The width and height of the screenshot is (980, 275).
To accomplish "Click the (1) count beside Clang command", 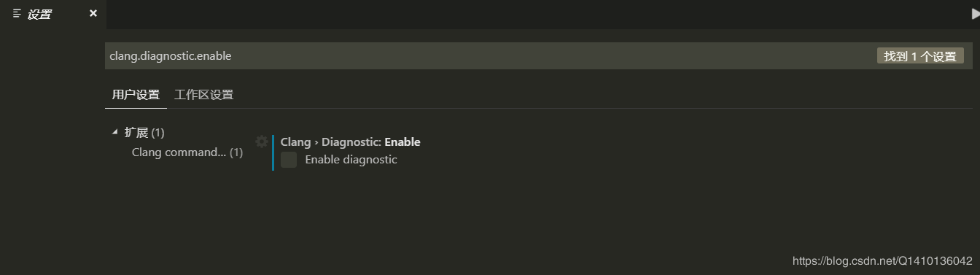I will (236, 152).
